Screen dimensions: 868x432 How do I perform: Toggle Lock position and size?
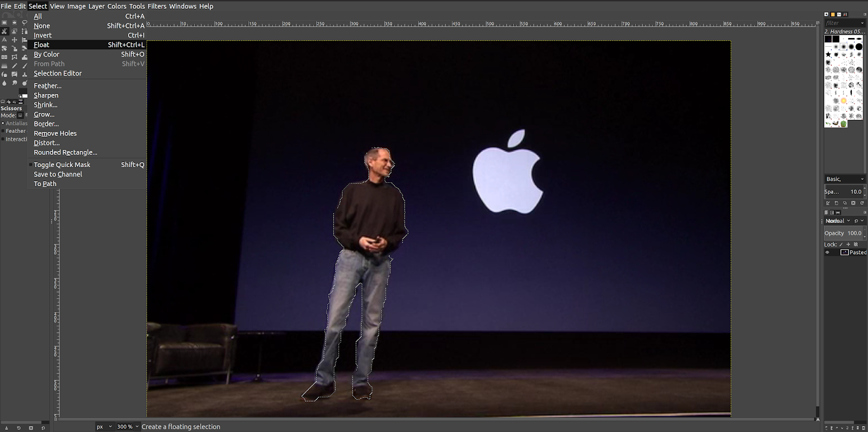[848, 245]
